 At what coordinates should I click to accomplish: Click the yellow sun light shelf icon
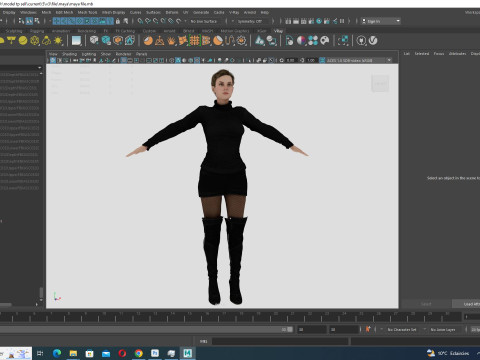pos(58,41)
